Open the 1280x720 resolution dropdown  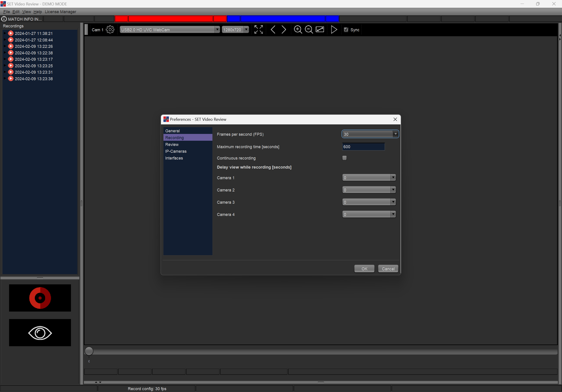(x=235, y=30)
